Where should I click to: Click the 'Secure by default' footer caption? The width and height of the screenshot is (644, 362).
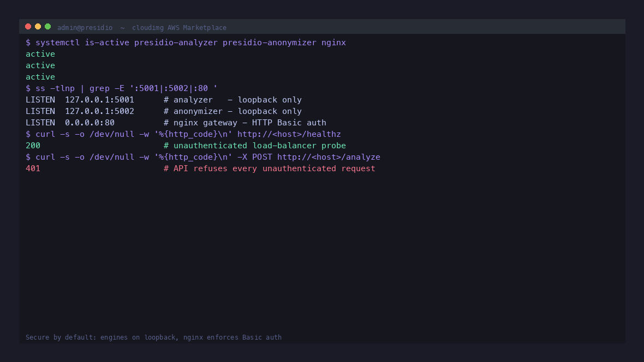point(153,337)
